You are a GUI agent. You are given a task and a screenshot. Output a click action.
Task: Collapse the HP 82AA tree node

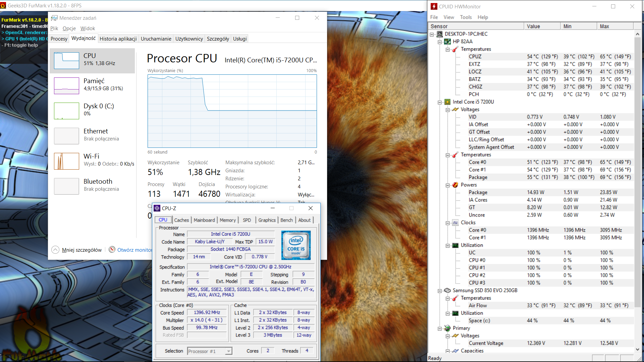coord(440,42)
